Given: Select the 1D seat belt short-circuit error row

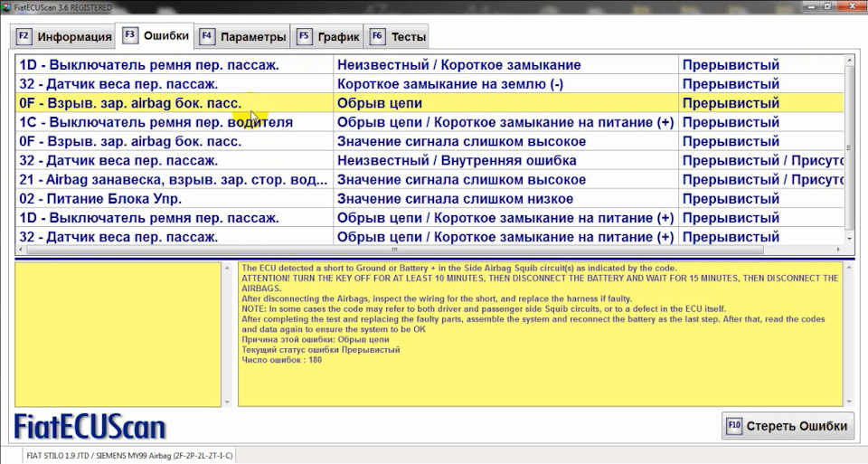Looking at the screenshot, I should tap(429, 65).
